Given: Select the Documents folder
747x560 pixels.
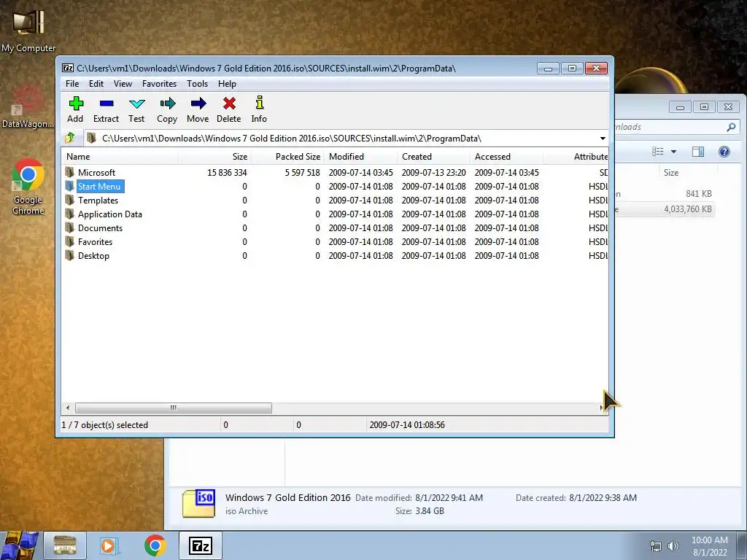Looking at the screenshot, I should (x=100, y=227).
